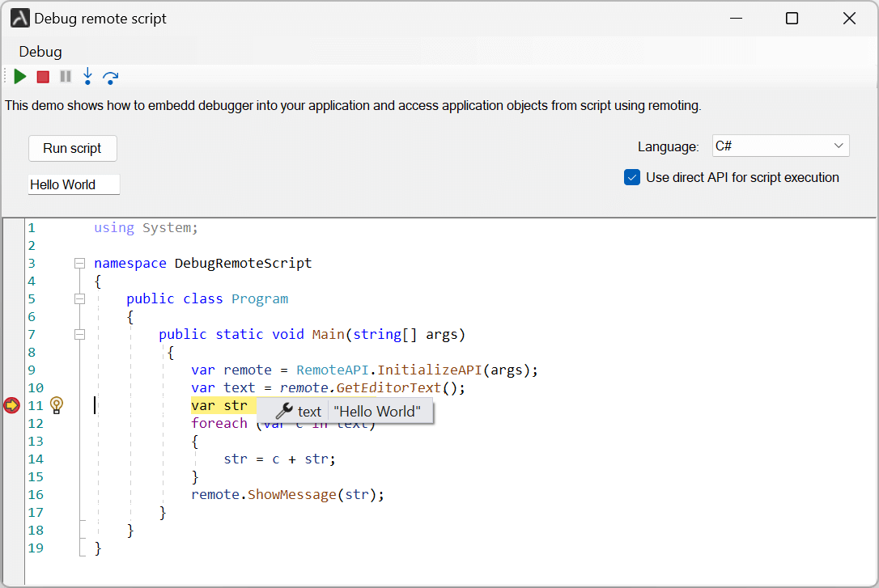
Task: Collapse the Main method block
Action: (x=80, y=334)
